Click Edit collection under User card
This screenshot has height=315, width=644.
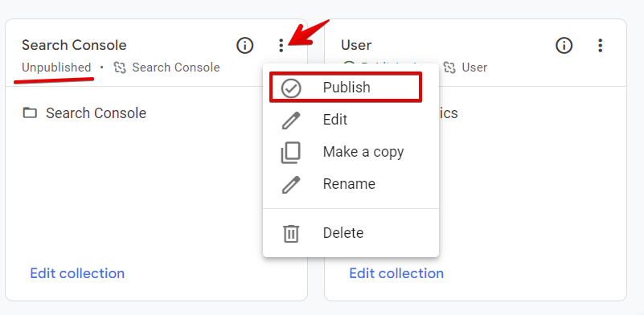pyautogui.click(x=396, y=273)
